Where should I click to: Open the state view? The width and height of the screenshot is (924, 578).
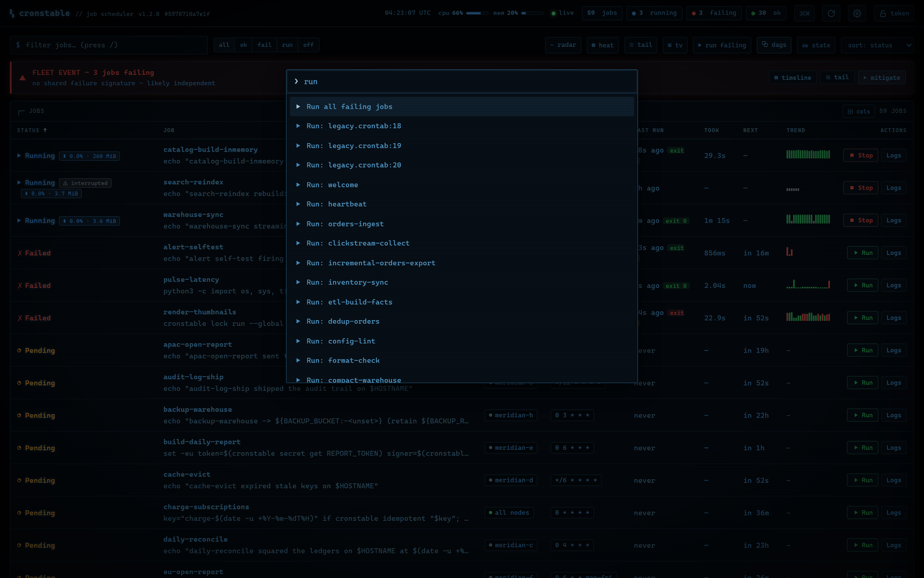816,45
